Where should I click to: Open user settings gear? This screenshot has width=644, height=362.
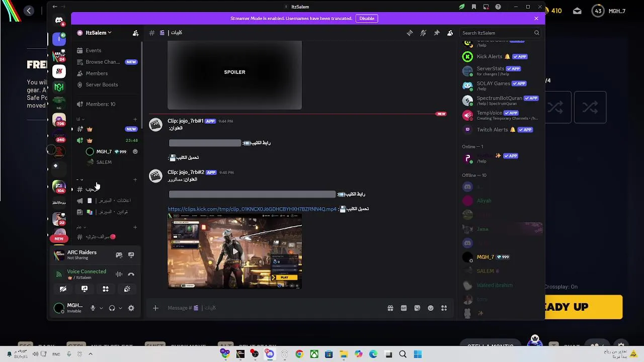coord(131,308)
